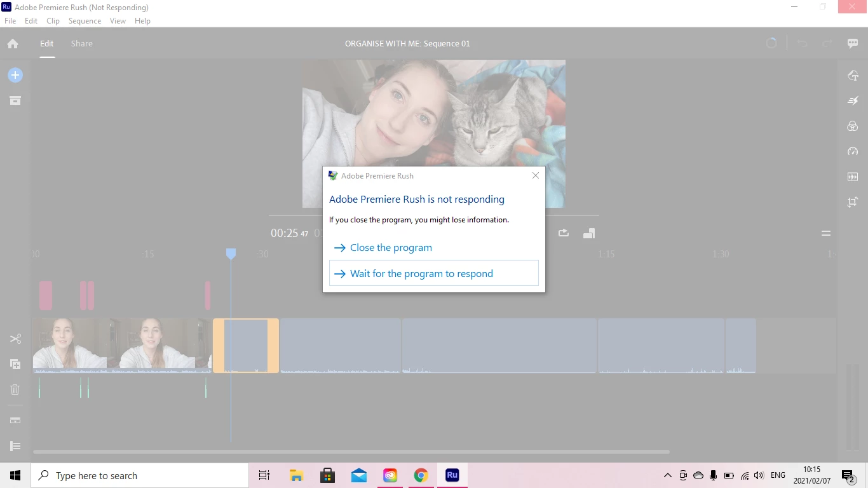
Task: Select the Split scissors tool
Action: tap(15, 339)
